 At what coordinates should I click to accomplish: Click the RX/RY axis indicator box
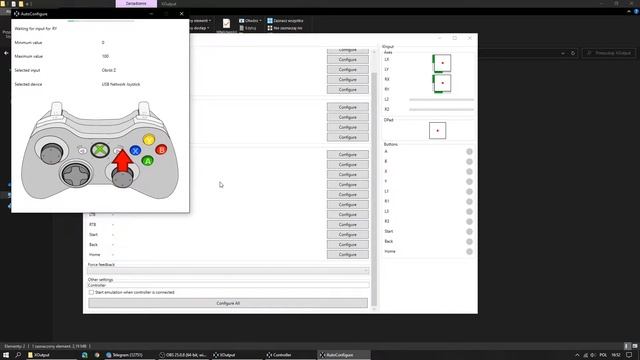pos(442,83)
